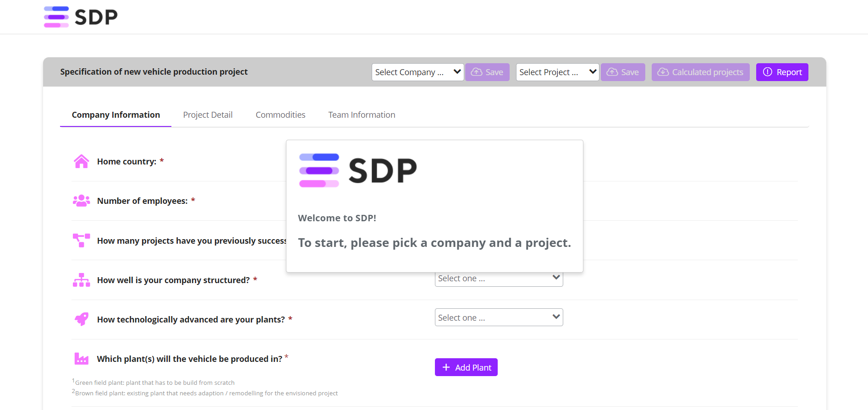
Task: Click the 'Number of employees:' label
Action: click(143, 201)
